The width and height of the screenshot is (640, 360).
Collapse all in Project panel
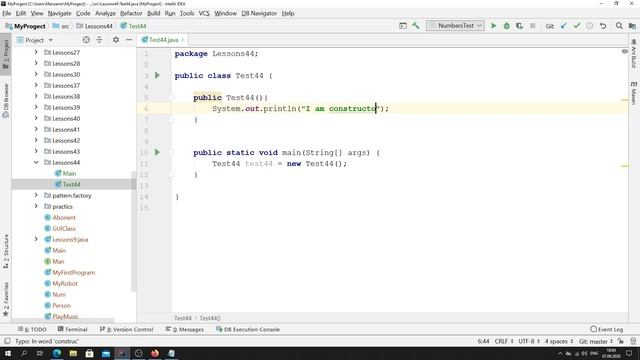pyautogui.click(x=100, y=40)
